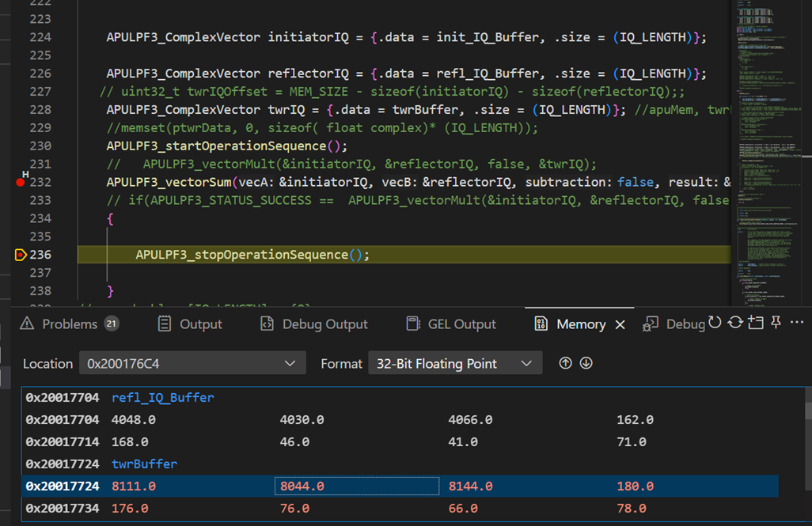Screen dimensions: 812x526
Task: Click the breakpoint dot on line 232
Action: coord(20,183)
